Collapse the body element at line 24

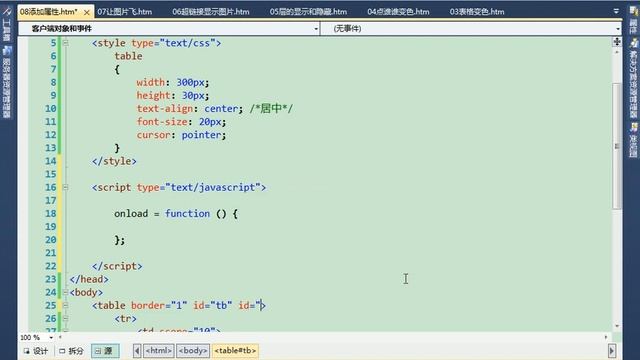pyautogui.click(x=65, y=292)
